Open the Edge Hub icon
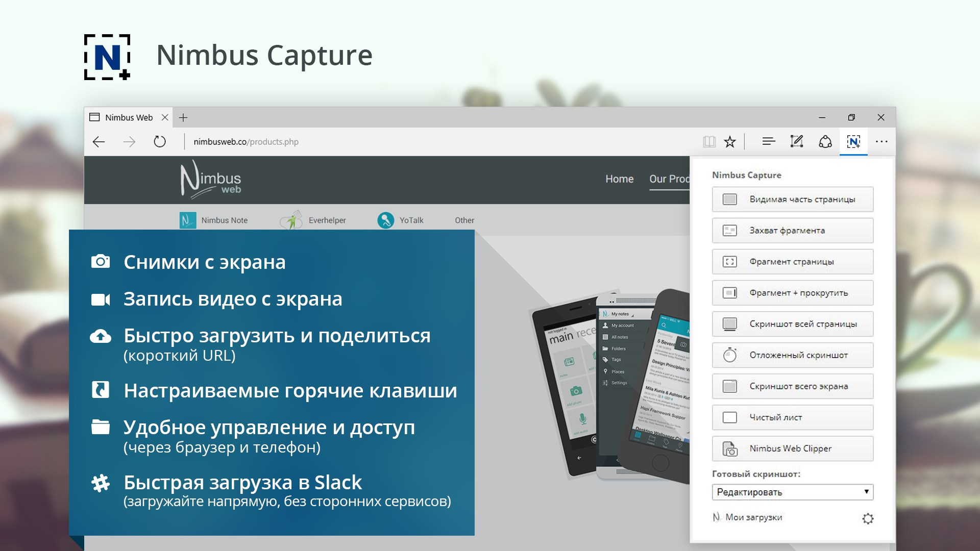This screenshot has height=551, width=980. coord(769,142)
